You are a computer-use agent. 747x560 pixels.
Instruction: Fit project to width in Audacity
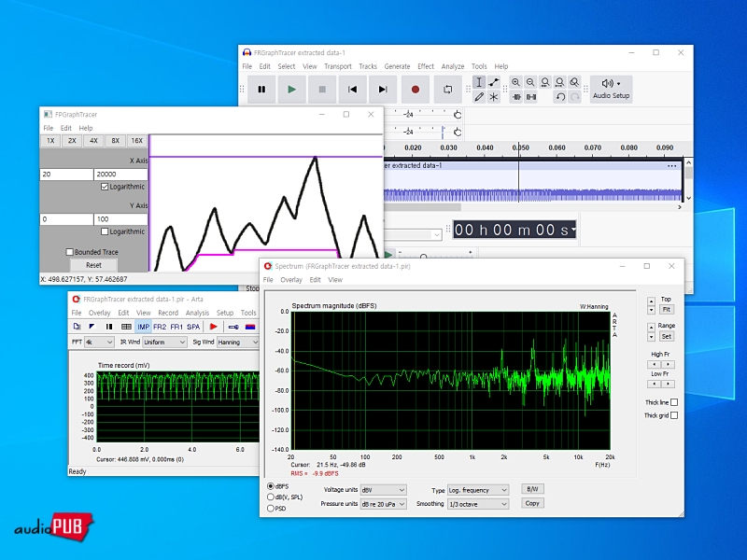pos(559,82)
